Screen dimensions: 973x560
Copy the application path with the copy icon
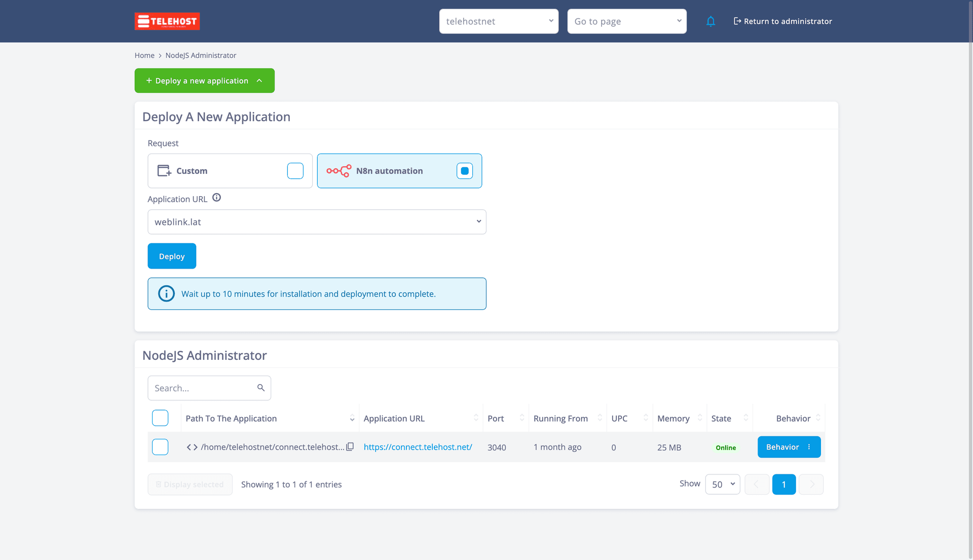click(350, 447)
